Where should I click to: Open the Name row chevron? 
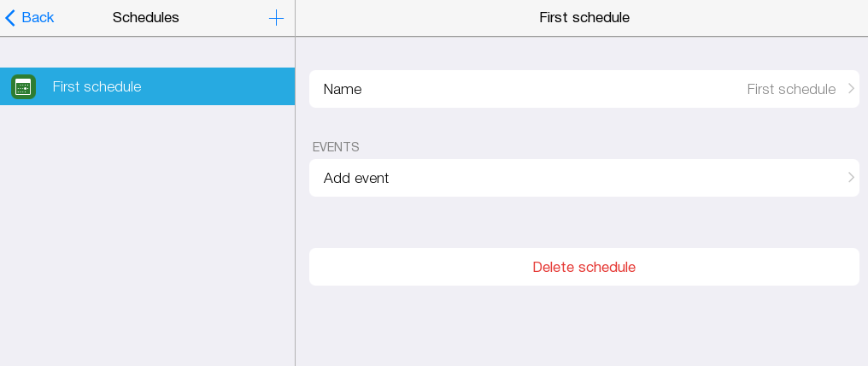tap(851, 89)
